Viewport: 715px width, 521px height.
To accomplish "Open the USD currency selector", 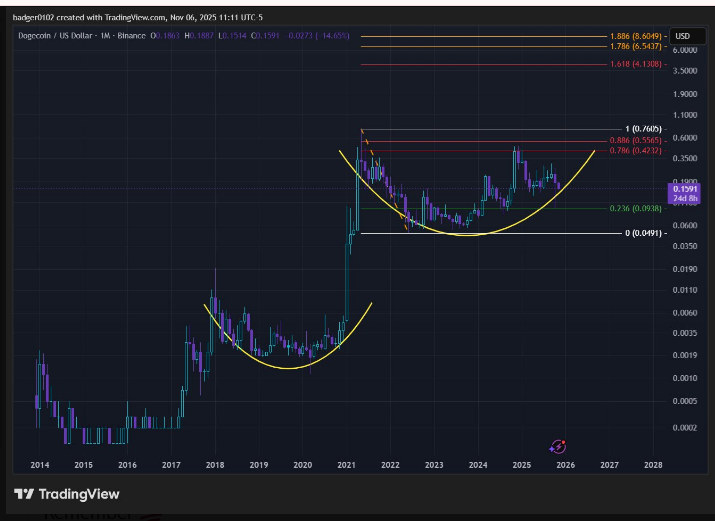I will 683,36.
